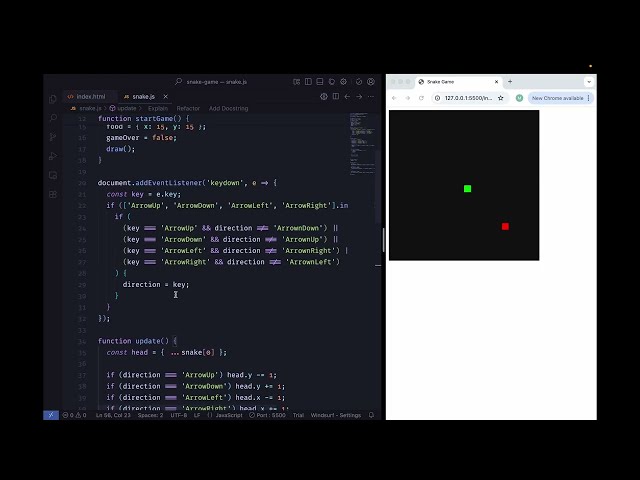Viewport: 640px width, 480px height.
Task: Open the Run and Debug view
Action: coord(53,156)
